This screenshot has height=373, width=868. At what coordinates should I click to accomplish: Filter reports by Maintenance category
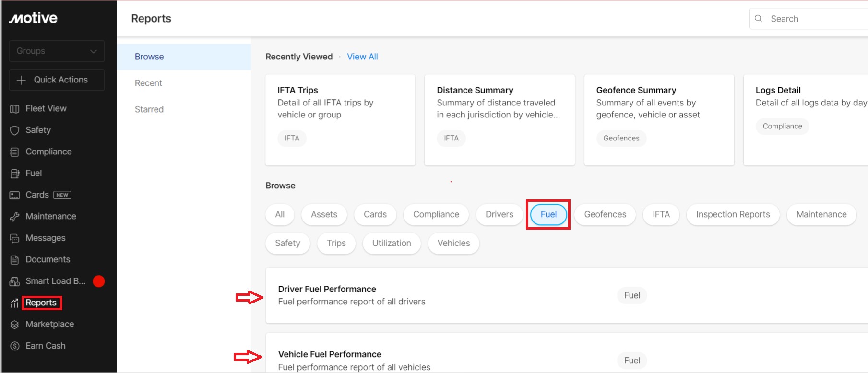pyautogui.click(x=821, y=215)
